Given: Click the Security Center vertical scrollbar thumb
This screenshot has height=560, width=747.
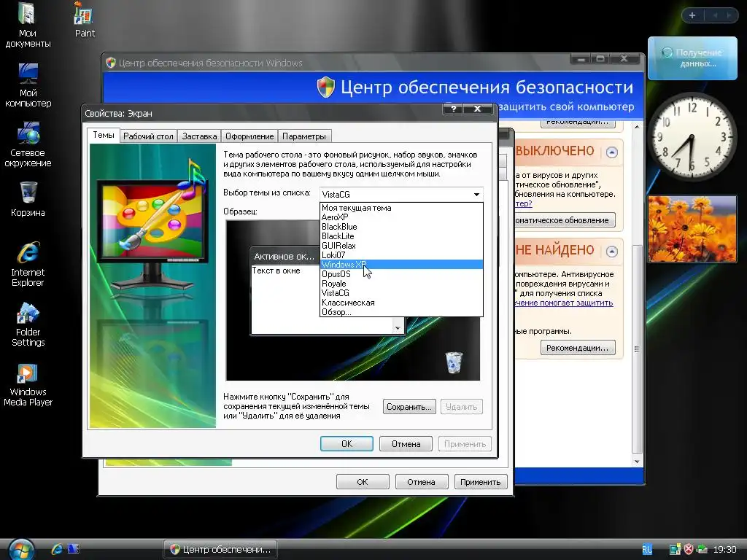Looking at the screenshot, I should tap(637, 349).
